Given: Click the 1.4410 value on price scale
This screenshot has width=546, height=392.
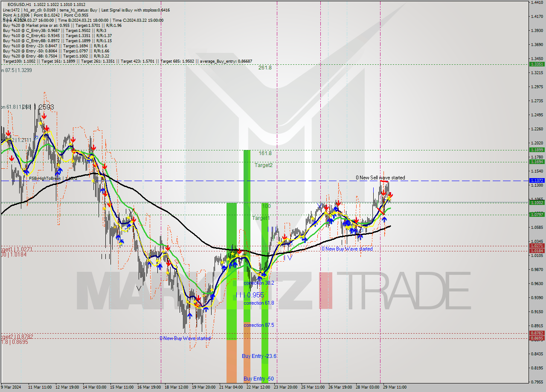Looking at the screenshot, I should pos(536,2).
